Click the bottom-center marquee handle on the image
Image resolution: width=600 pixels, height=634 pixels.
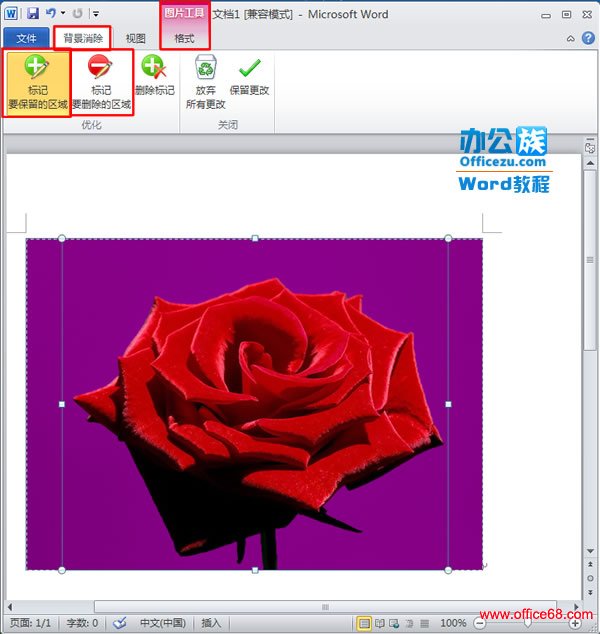255,570
